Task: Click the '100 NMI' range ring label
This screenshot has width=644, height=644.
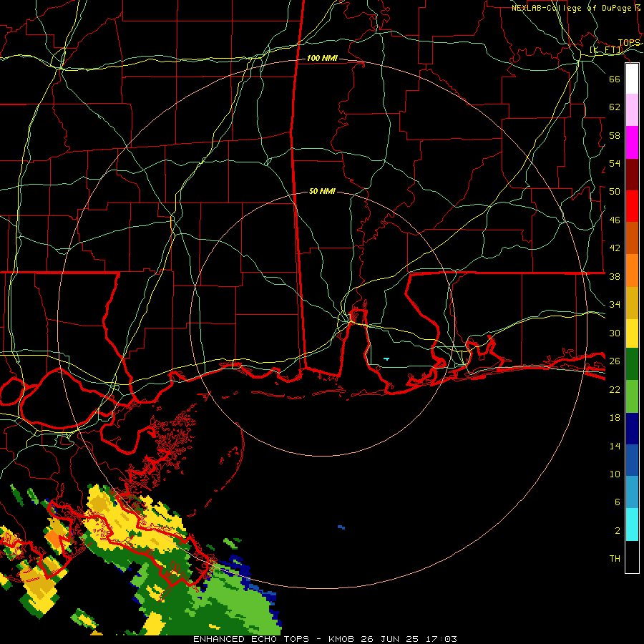Action: (322, 58)
